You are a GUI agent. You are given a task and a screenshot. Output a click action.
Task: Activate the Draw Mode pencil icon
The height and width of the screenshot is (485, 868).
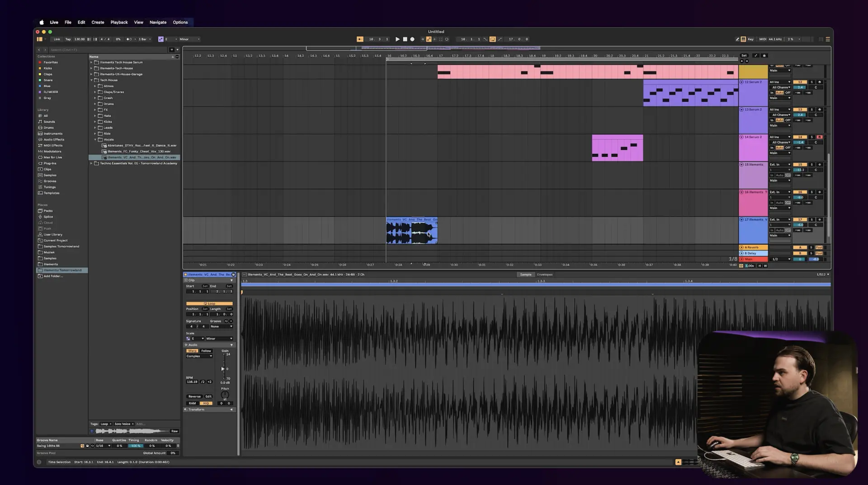(x=737, y=39)
